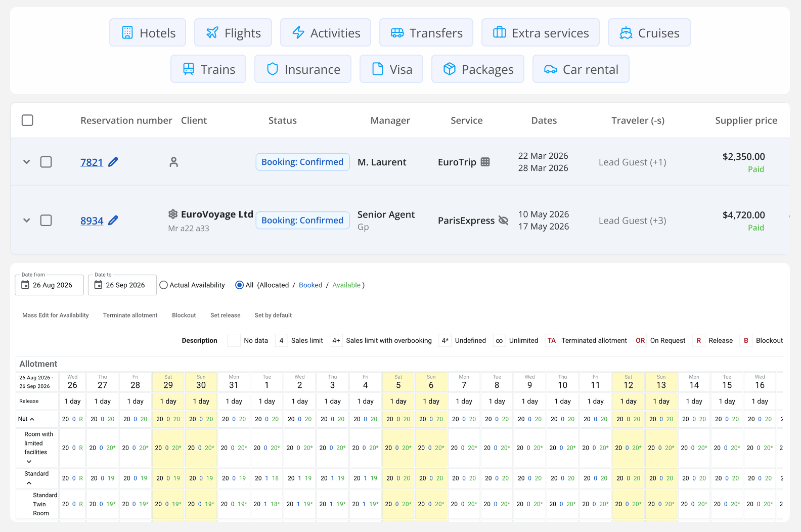Collapse the Net row chevron
This screenshot has width=801, height=532.
click(x=32, y=419)
